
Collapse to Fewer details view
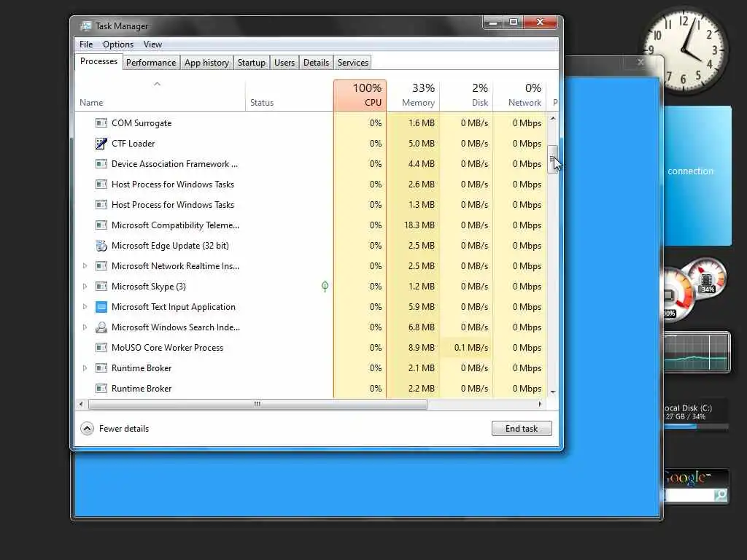(x=115, y=429)
